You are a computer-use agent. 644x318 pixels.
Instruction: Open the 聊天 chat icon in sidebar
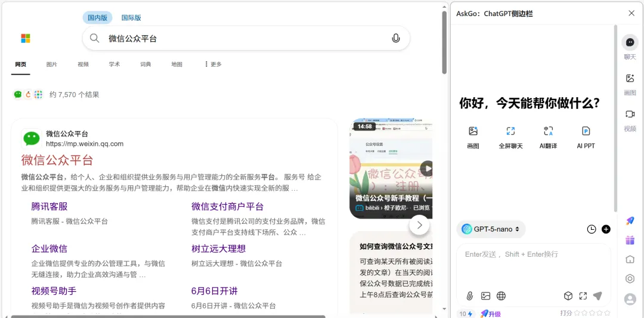click(630, 42)
